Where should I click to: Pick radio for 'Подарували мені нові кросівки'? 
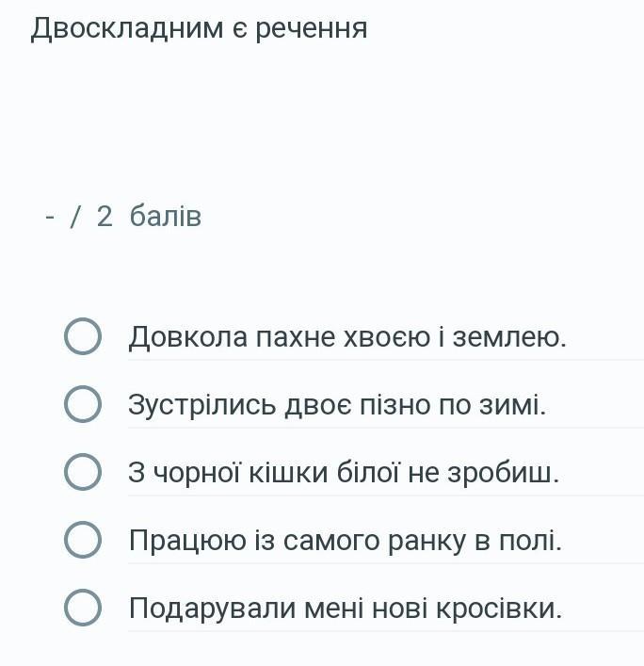point(83,608)
